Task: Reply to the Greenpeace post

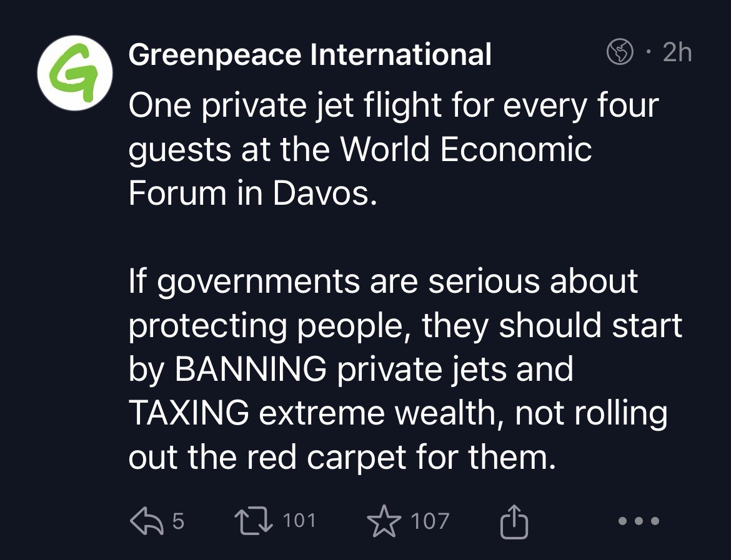Action: (145, 521)
